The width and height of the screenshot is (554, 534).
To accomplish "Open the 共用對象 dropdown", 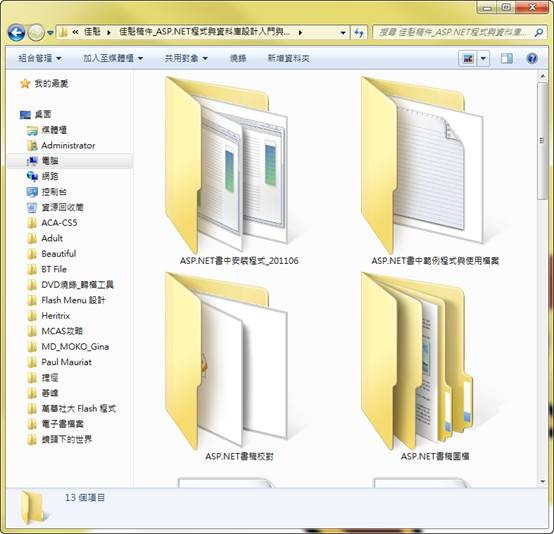I will 186,58.
